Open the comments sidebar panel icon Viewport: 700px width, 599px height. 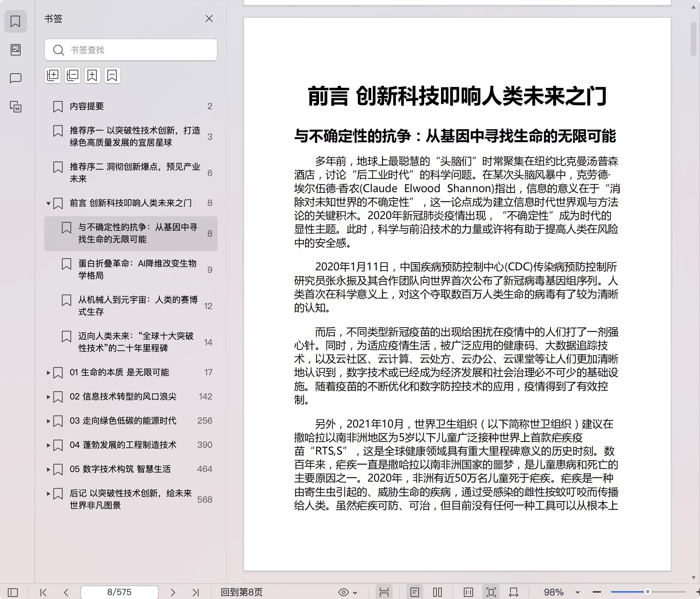[x=15, y=78]
